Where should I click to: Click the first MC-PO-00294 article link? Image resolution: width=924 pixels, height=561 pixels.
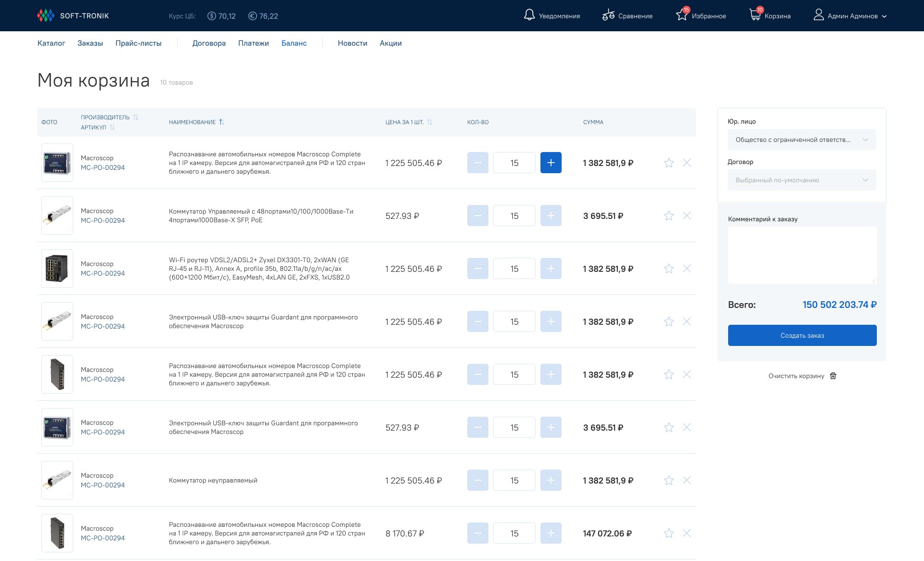click(103, 167)
